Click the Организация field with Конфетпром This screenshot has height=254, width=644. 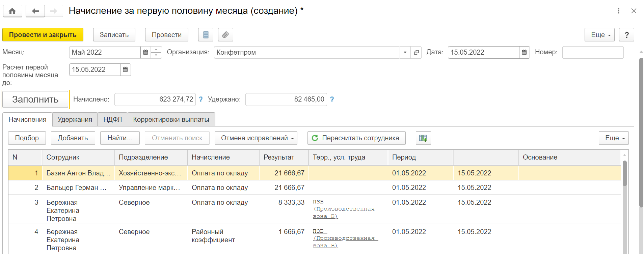[307, 52]
